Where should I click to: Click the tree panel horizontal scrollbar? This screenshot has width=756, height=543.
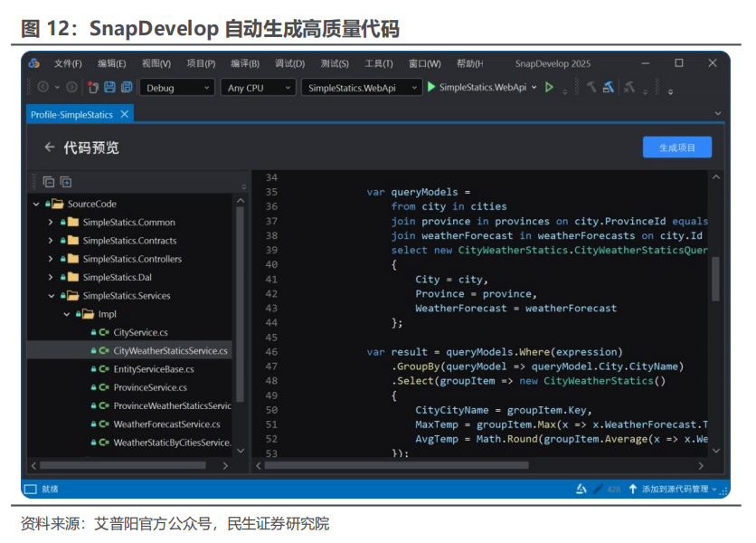point(123,465)
